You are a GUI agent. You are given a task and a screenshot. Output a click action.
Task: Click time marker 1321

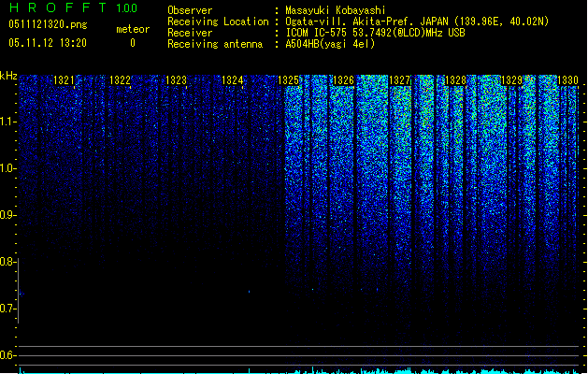(64, 80)
